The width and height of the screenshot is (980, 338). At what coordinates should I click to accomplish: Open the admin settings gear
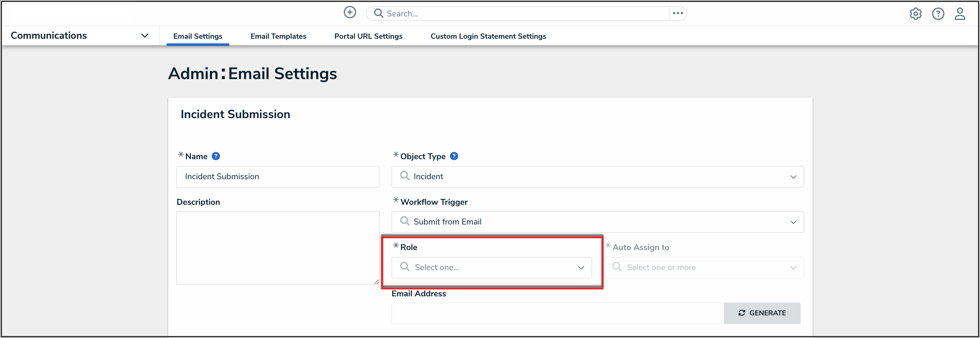[915, 14]
